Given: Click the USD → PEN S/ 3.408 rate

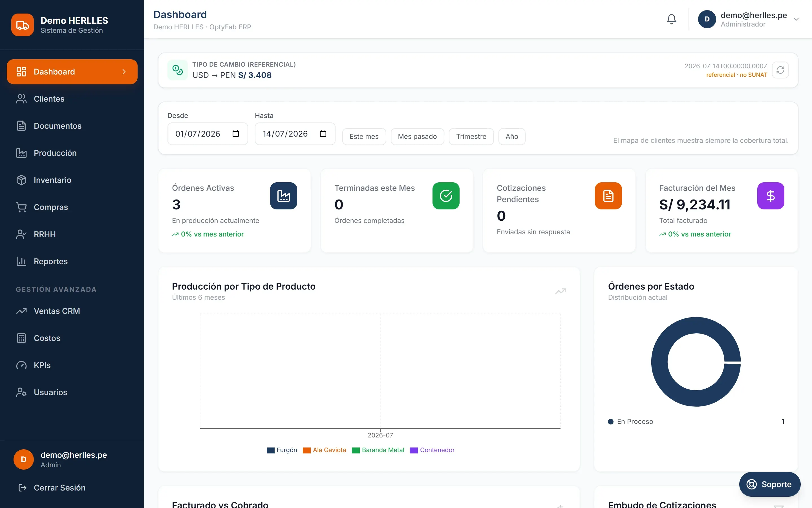Looking at the screenshot, I should click(232, 75).
